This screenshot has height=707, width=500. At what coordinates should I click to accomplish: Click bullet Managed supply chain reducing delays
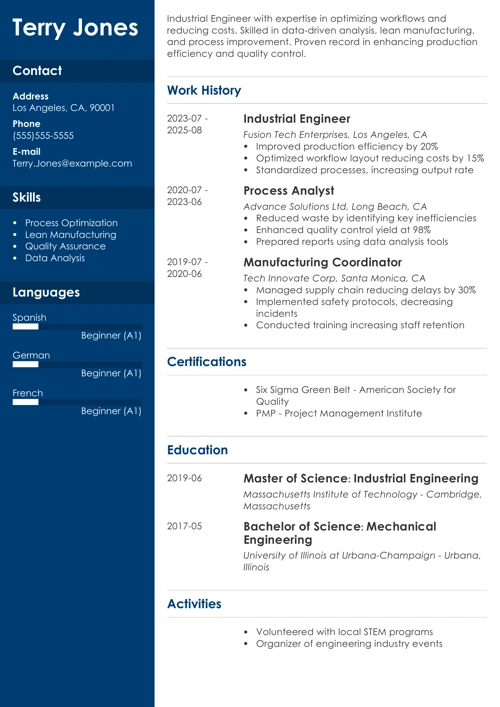tap(366, 290)
